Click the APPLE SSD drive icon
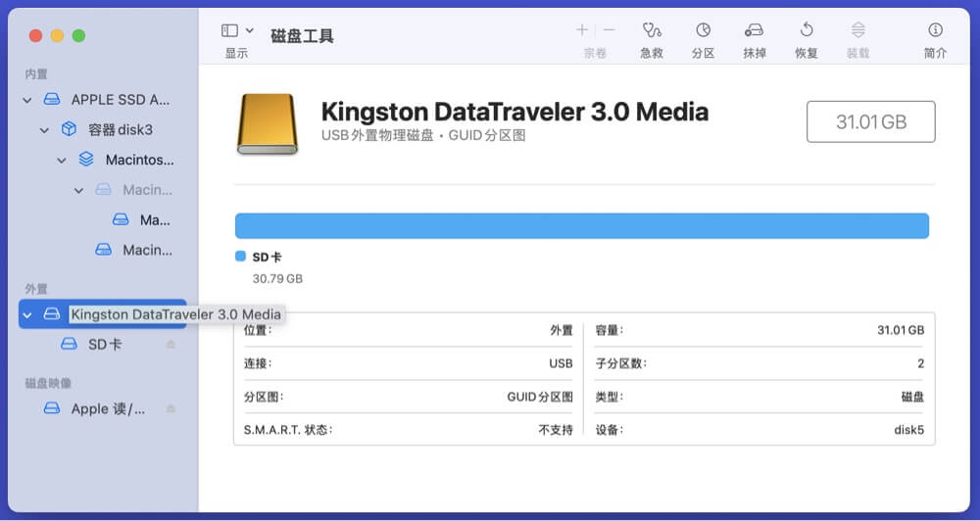 [x=52, y=99]
